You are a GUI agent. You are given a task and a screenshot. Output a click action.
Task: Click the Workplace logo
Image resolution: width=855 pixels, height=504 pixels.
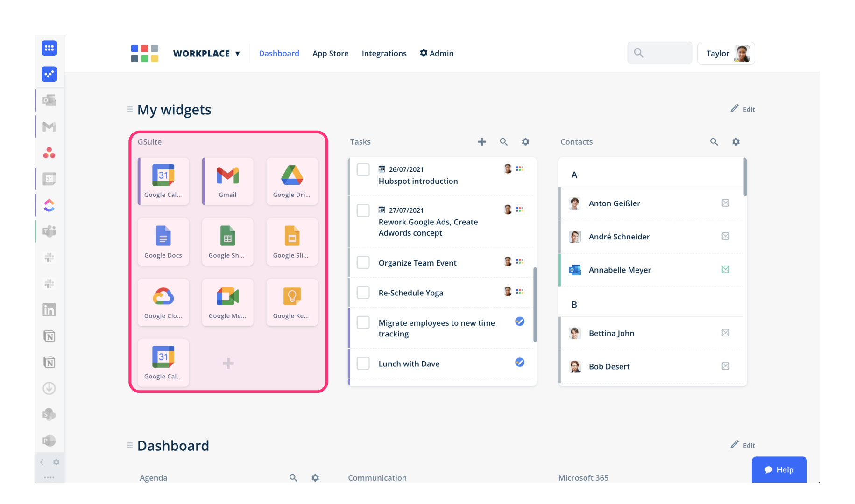(145, 54)
